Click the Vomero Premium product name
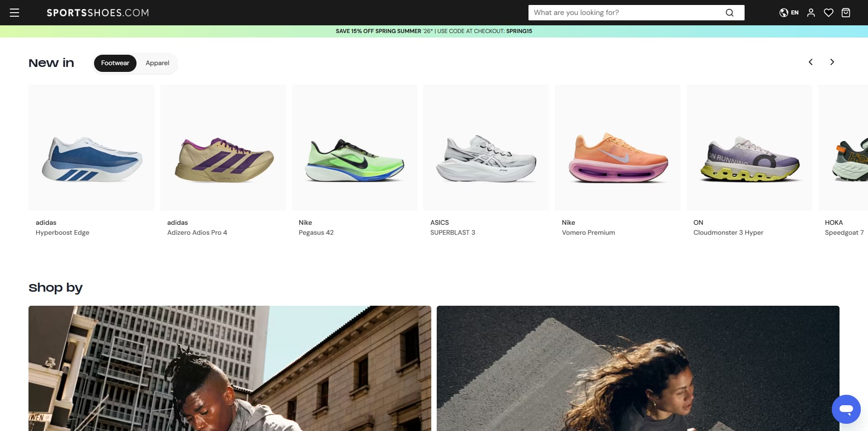The height and width of the screenshot is (431, 868). coord(588,232)
